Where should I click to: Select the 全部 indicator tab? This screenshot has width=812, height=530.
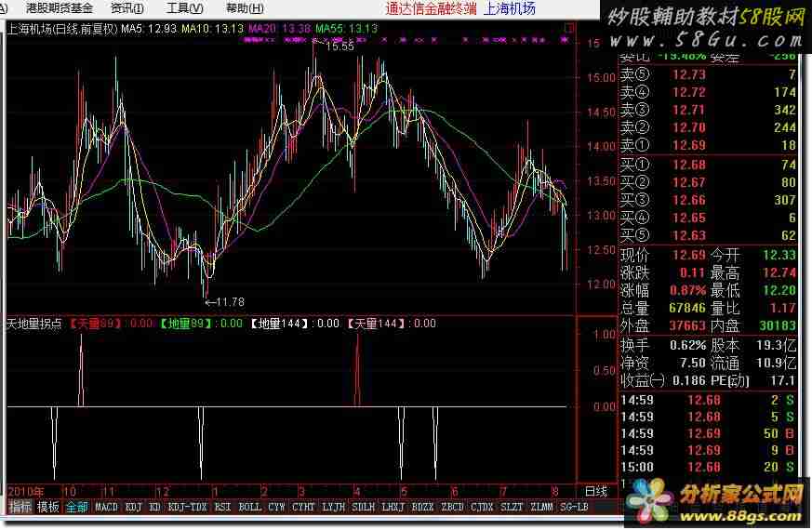(x=76, y=507)
